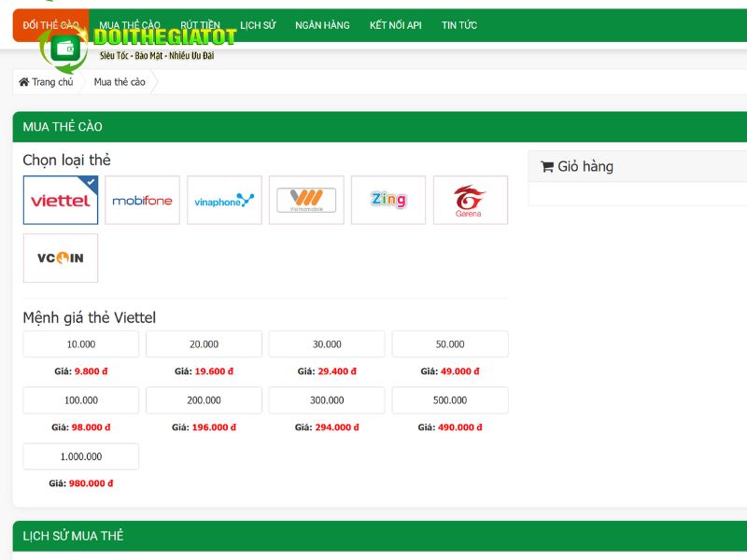Select the 100.000 denomination

81,400
